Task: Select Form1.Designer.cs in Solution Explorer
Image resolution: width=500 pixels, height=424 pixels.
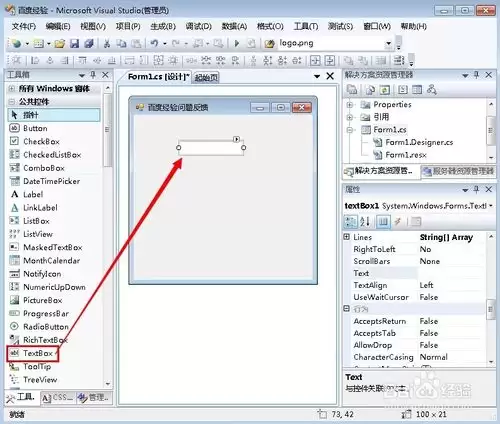Action: [419, 142]
